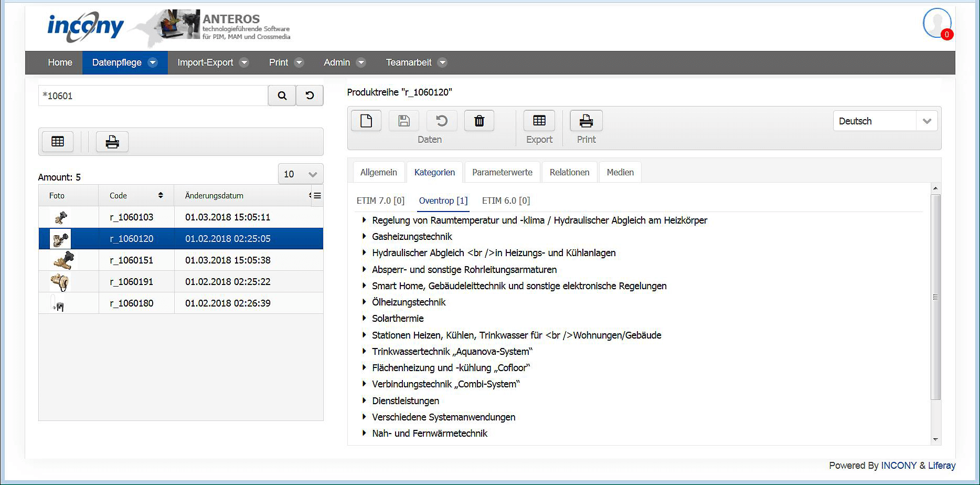Open table view icon in left list toolbar
This screenshot has height=485, width=980.
[58, 141]
